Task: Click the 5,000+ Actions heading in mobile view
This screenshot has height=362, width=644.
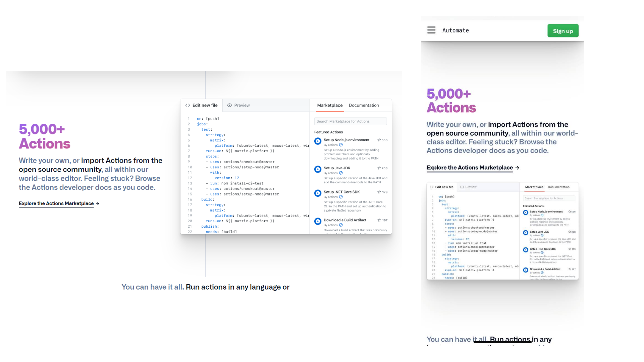Action: (451, 101)
